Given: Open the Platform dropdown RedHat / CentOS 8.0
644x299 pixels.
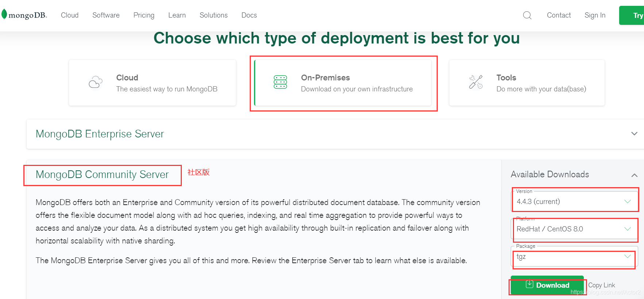Looking at the screenshot, I should tap(575, 229).
